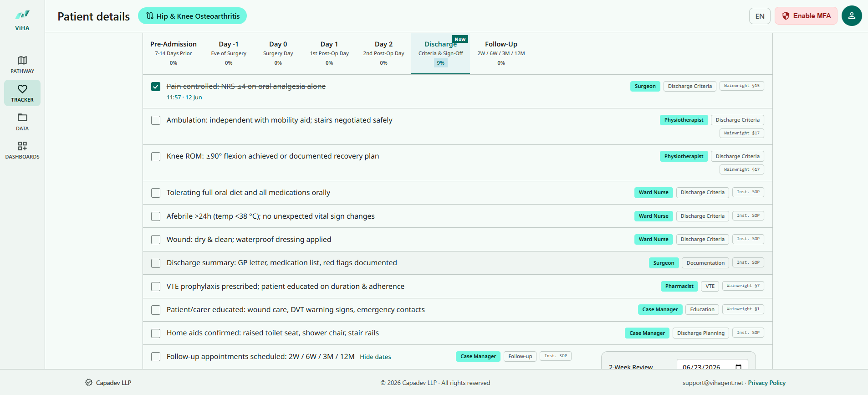
Task: Check Follow-up appointments scheduled checkbox
Action: [156, 357]
